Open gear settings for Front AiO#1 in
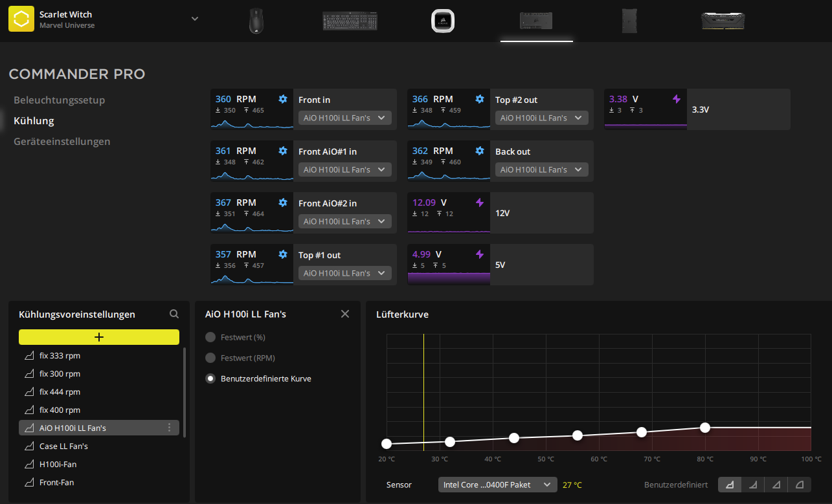The height and width of the screenshot is (504, 832). (282, 151)
